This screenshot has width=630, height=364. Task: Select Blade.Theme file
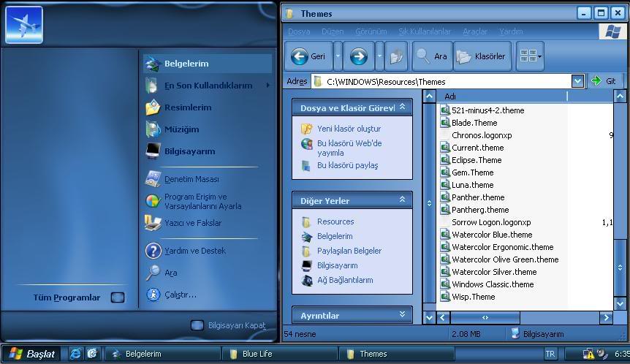pyautogui.click(x=469, y=123)
